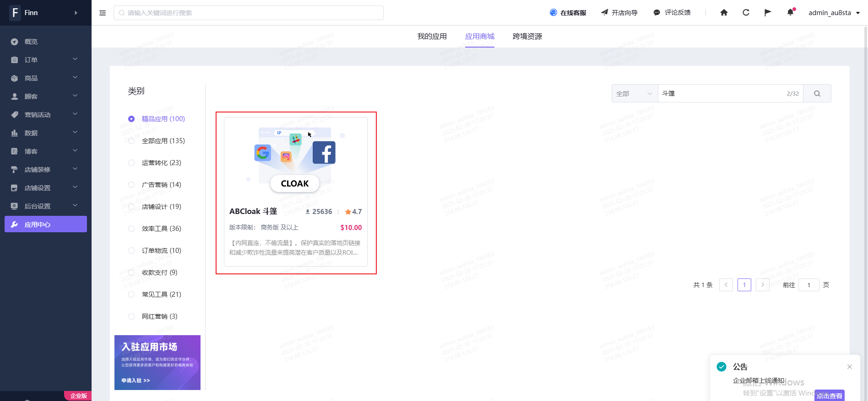The height and width of the screenshot is (401, 868).
Task: Expand the 店铺装修 menu chevron
Action: 75,169
